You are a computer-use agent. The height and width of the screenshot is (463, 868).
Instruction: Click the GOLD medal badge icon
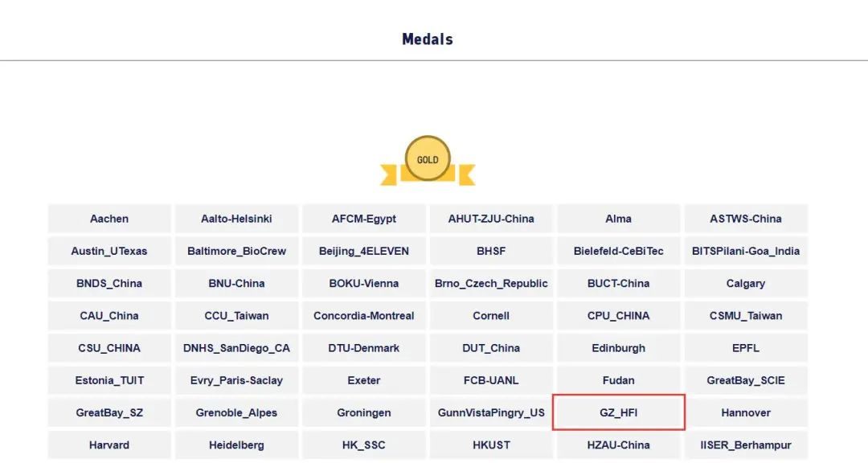(x=428, y=159)
